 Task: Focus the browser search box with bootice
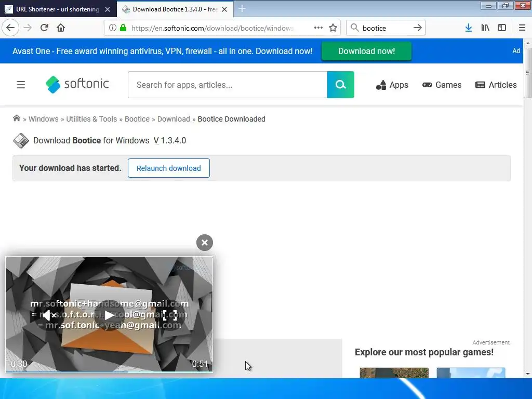(386, 28)
